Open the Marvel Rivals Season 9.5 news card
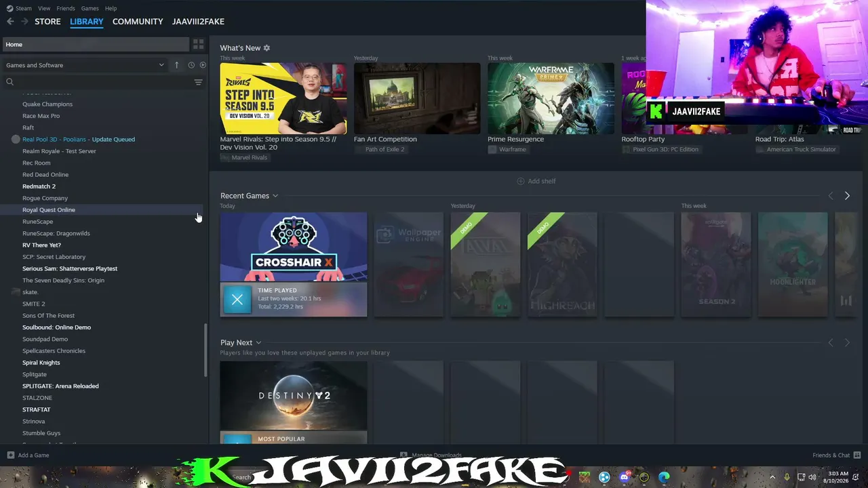Screen dimensions: 868x488 tap(283, 98)
